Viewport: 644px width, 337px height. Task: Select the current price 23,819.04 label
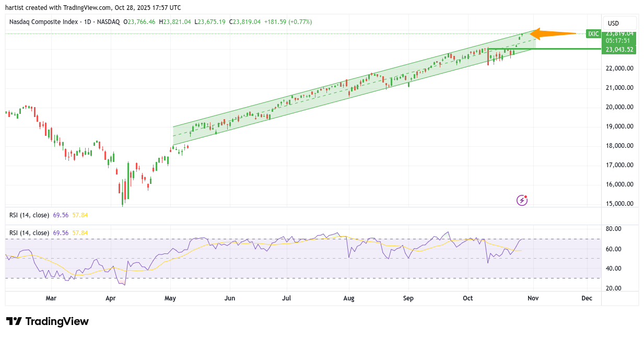pos(619,33)
